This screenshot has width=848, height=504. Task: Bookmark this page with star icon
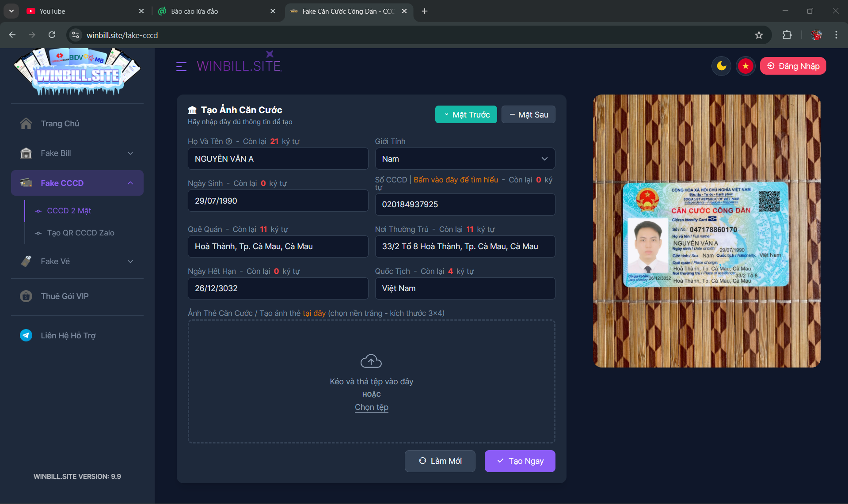759,35
